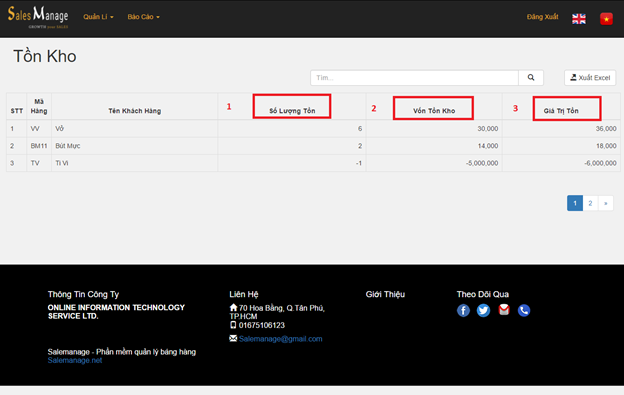The image size is (624, 395).
Task: Select the Vở product row name
Action: (59, 128)
